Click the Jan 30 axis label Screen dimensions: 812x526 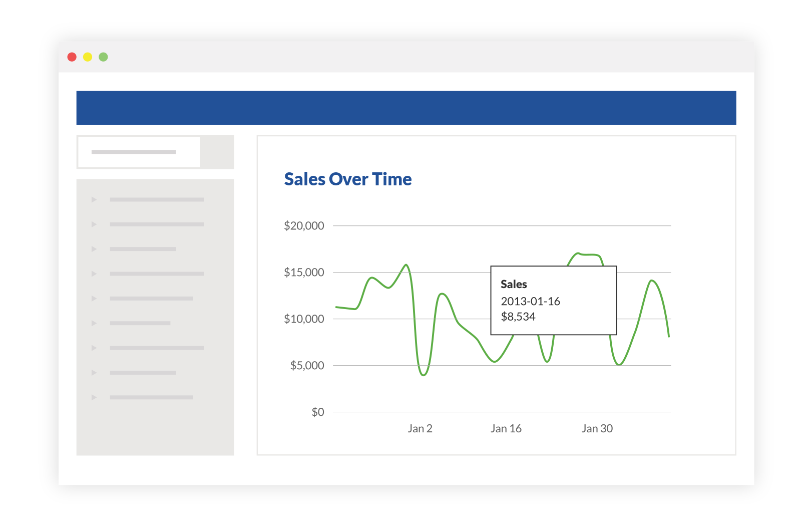[x=597, y=428]
